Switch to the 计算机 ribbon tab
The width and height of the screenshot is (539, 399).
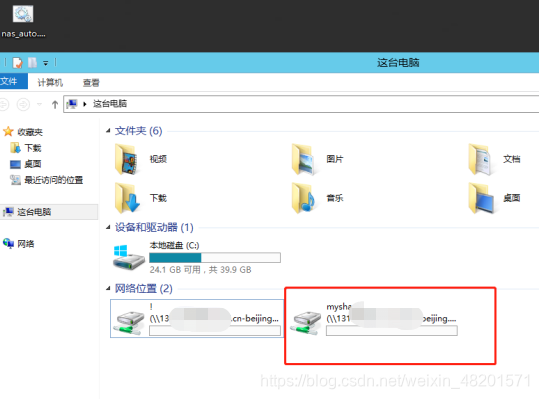point(50,82)
